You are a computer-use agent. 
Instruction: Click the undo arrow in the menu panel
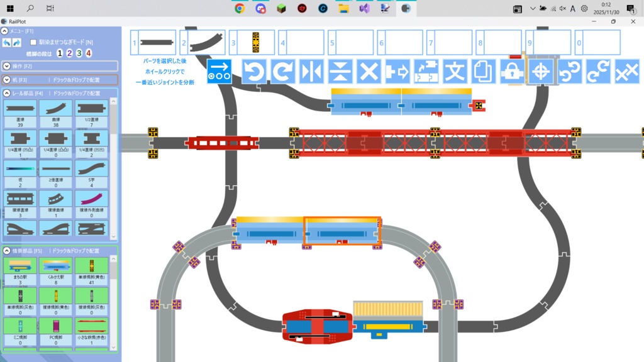click(8, 42)
